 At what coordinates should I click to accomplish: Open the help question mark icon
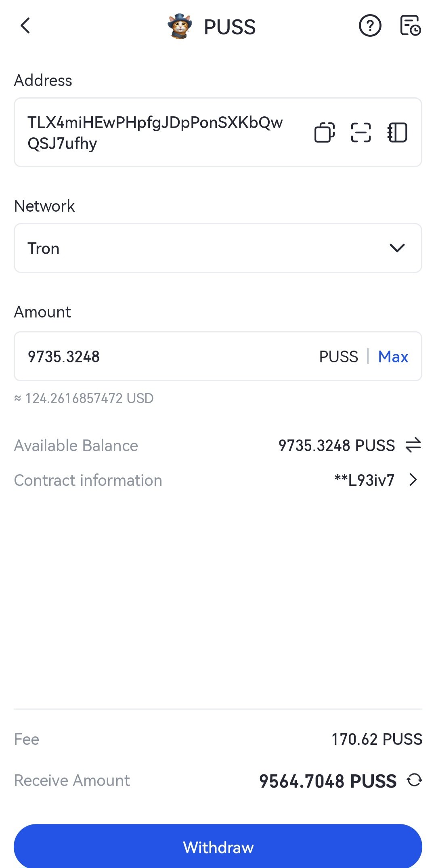[x=370, y=26]
